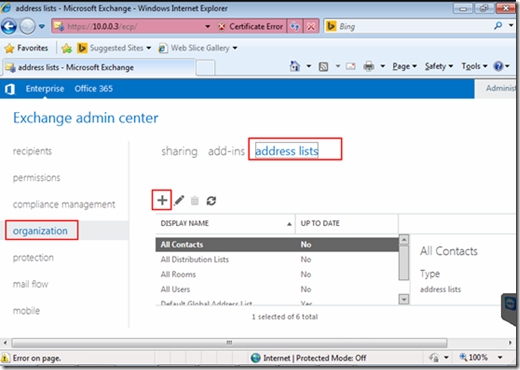Click the address bar refresh icon

coord(295,26)
